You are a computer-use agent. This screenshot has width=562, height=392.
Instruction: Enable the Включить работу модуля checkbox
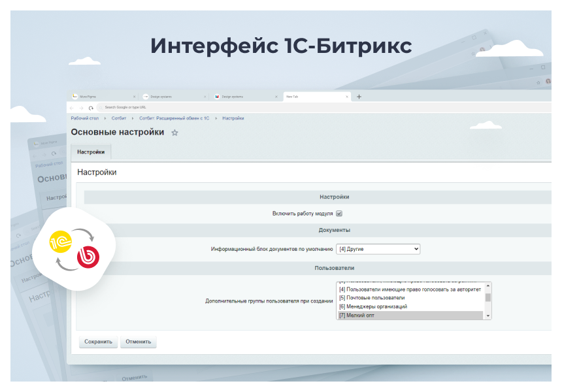pos(339,213)
